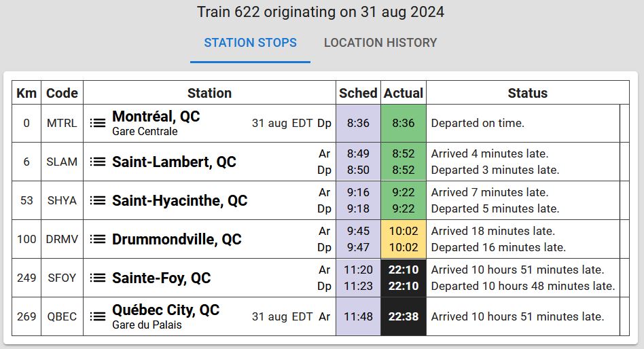Click the Drummondville, QC station name
The image size is (644, 349).
[x=177, y=239]
